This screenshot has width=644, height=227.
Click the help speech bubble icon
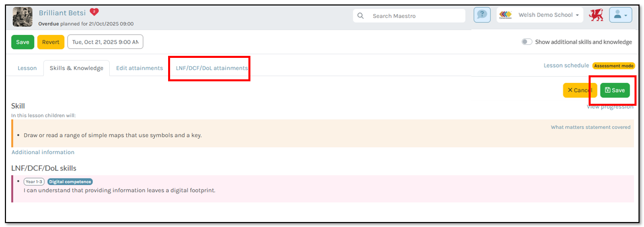pyautogui.click(x=481, y=15)
